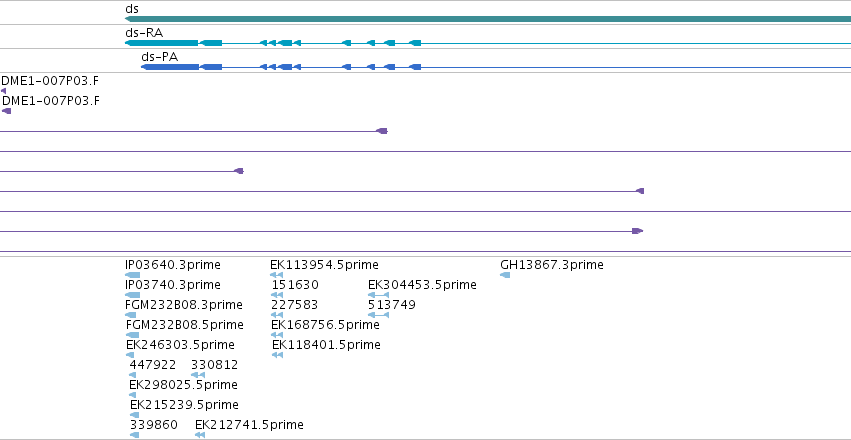This screenshot has height=440, width=851.
Task: Open the ds-PA transcript label
Action: pyautogui.click(x=160, y=56)
